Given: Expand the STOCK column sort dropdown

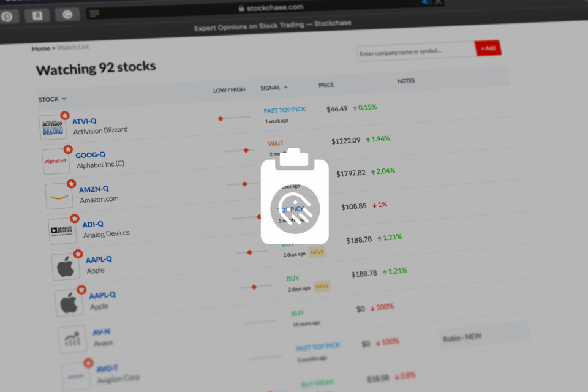Looking at the screenshot, I should (x=64, y=99).
